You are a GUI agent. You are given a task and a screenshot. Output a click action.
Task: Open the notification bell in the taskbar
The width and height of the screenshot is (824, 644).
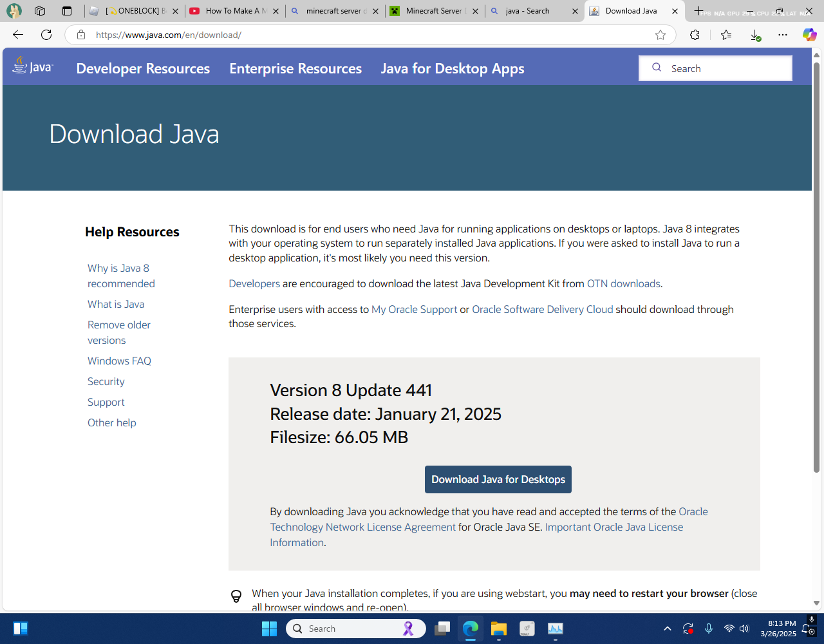pos(807,629)
